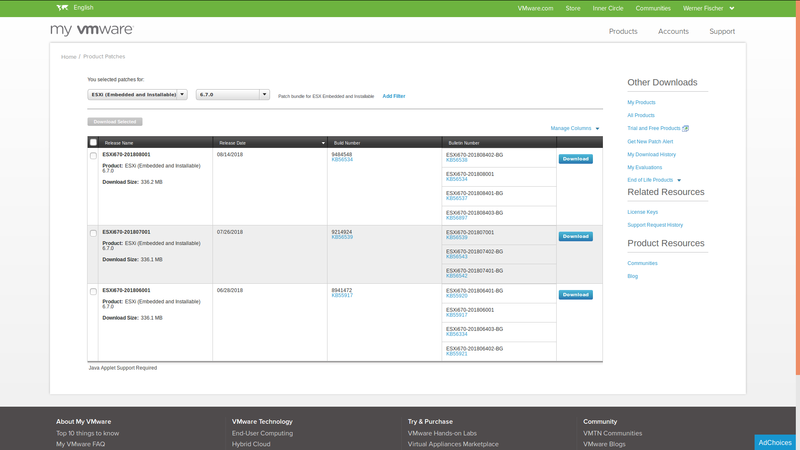Open the Get New Patch Alert link
Image resolution: width=800 pixels, height=450 pixels.
650,142
